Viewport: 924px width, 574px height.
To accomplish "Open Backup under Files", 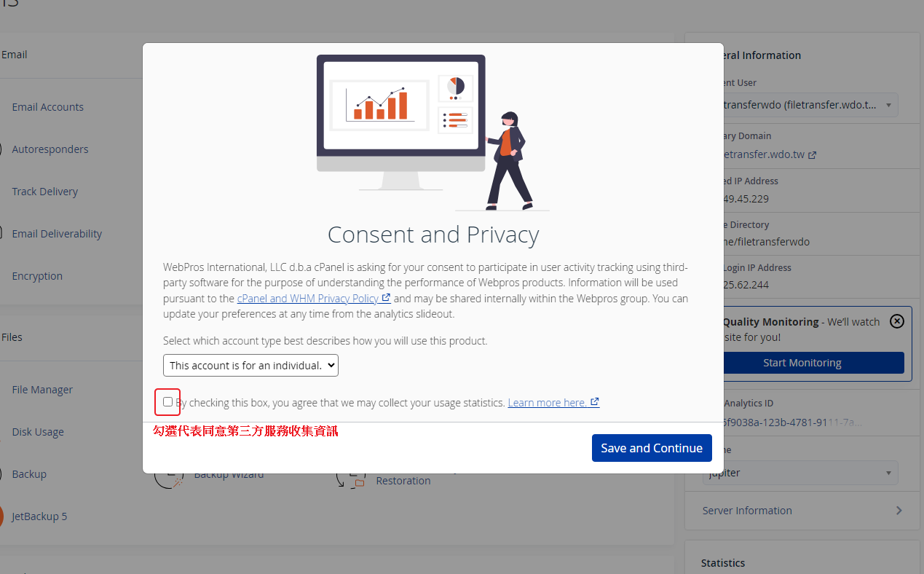I will 29,474.
